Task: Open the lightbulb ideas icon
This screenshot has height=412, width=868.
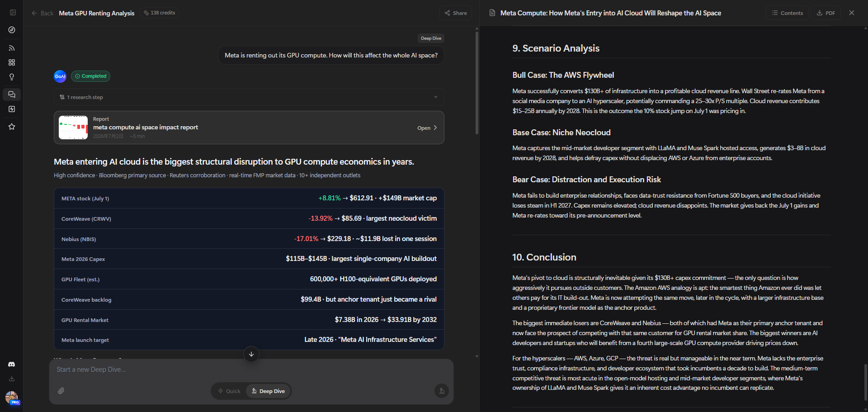Action: click(12, 77)
